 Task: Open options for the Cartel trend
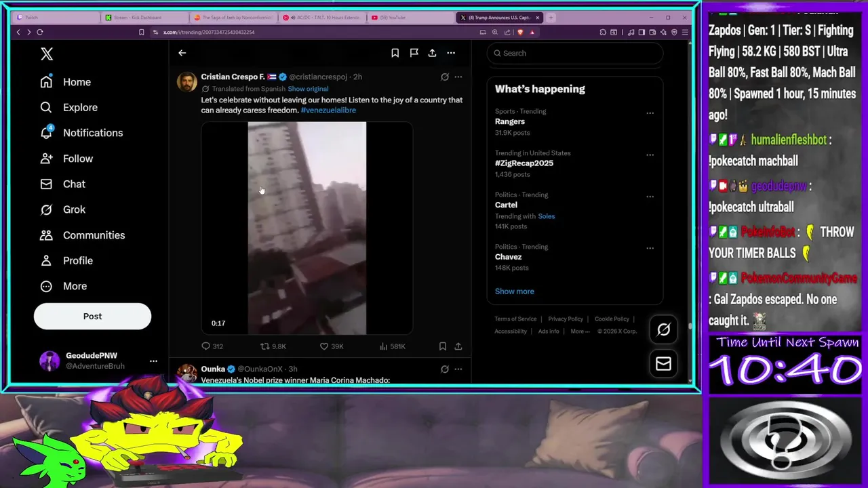click(x=650, y=197)
